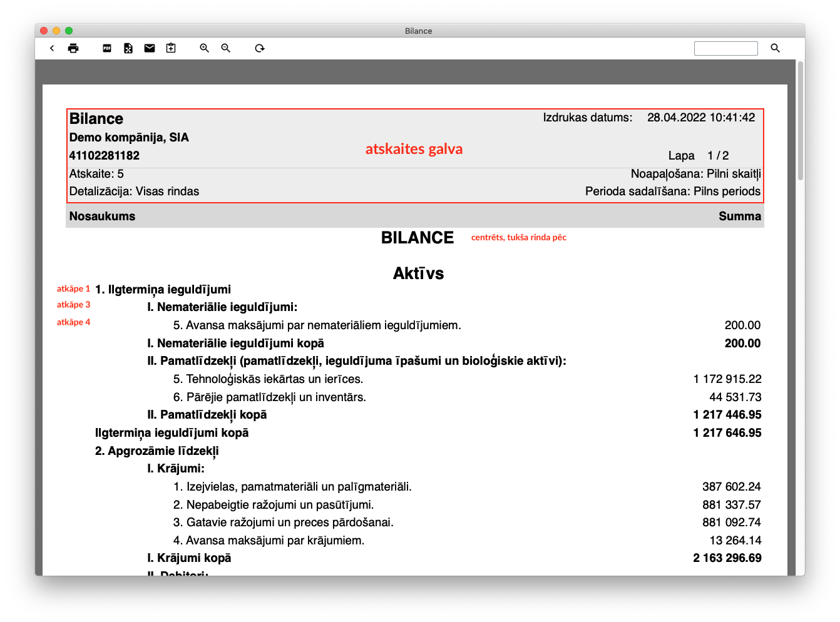
Task: Click 'II. Pamatlīdzekļi kopā' row
Action: 207,415
